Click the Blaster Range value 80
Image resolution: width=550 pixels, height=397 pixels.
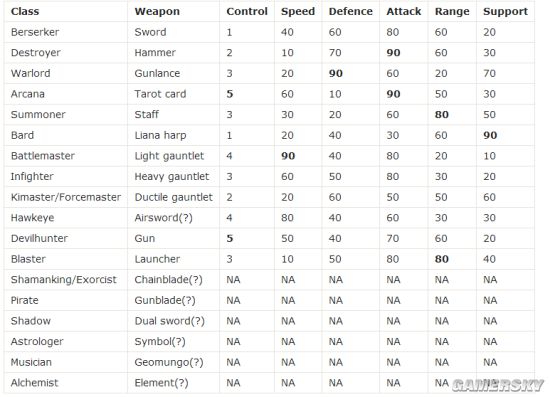442,259
